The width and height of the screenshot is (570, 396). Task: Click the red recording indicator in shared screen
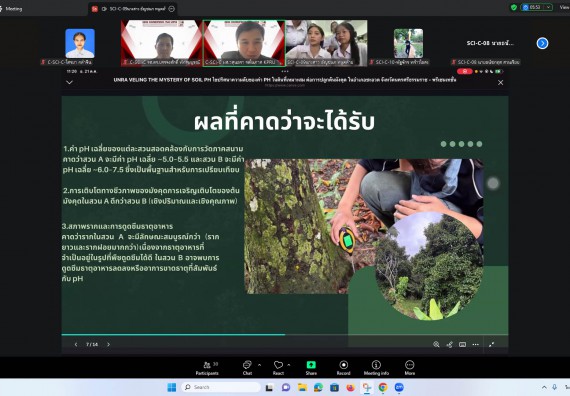coord(465,71)
